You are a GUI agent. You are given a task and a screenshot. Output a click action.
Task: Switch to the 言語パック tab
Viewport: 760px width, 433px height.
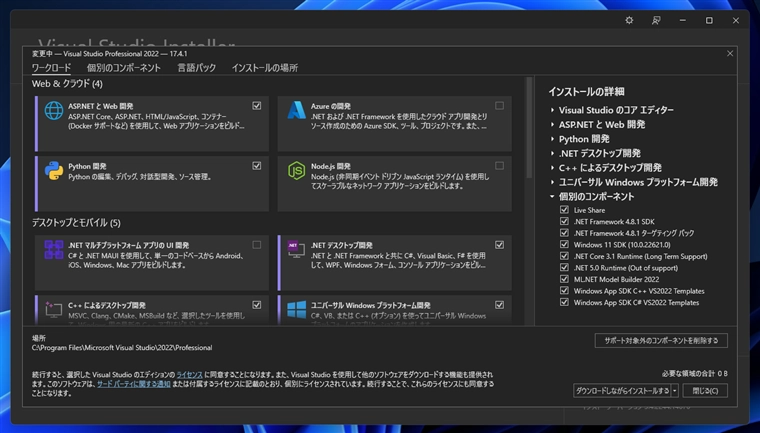(196, 68)
